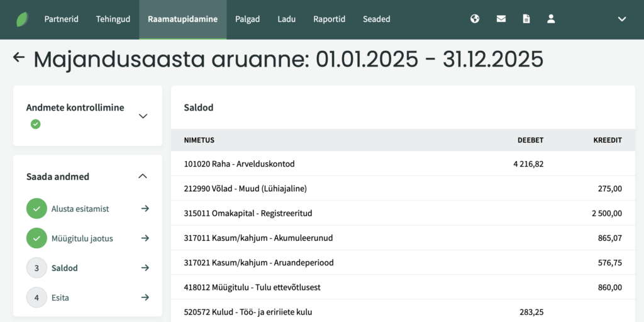Image resolution: width=644 pixels, height=322 pixels.
Task: Go to Alusta esitamist step
Action: point(80,209)
